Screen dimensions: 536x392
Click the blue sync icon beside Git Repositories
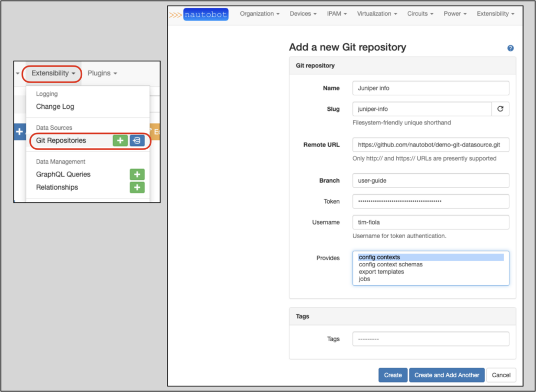coord(137,141)
